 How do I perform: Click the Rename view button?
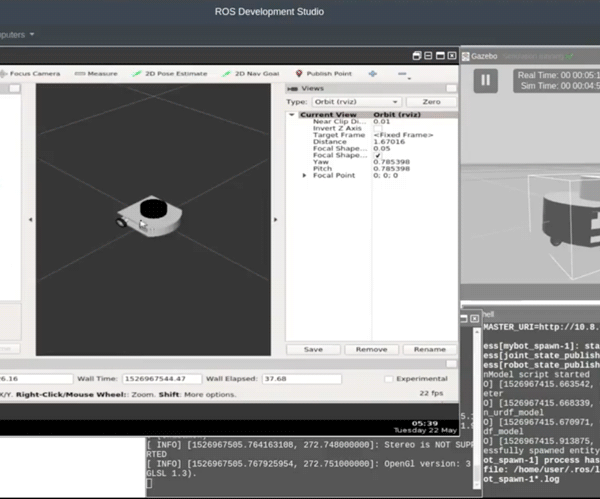coord(430,349)
